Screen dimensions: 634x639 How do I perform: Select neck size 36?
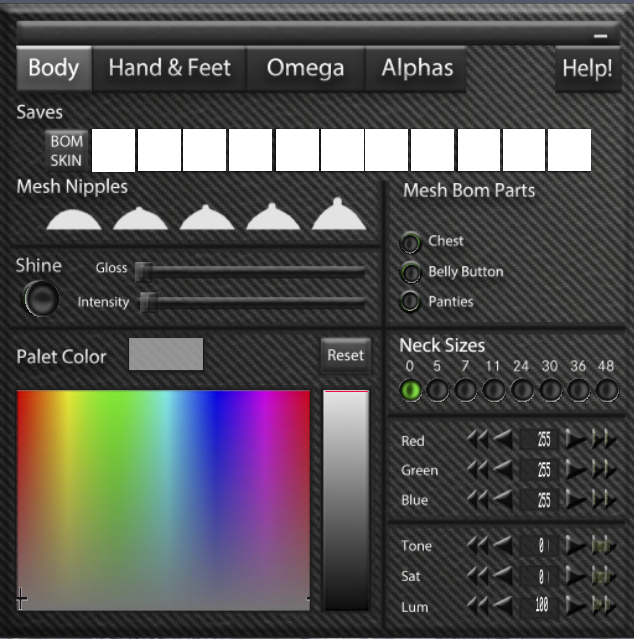tap(579, 390)
